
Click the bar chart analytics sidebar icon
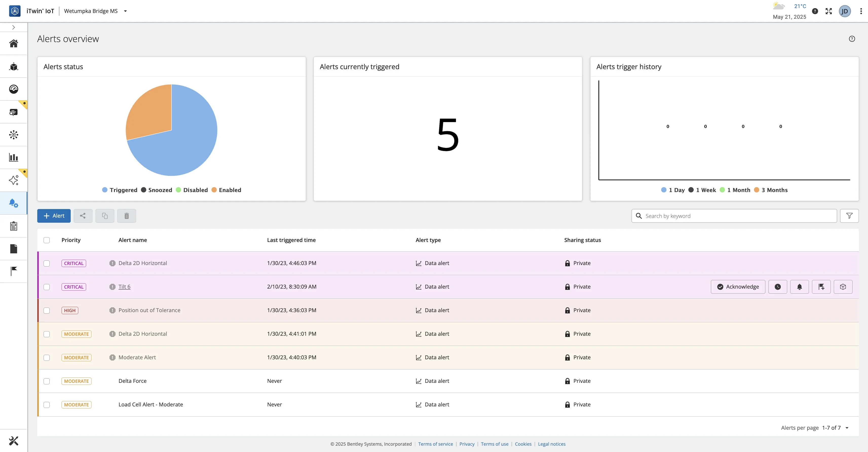point(13,157)
